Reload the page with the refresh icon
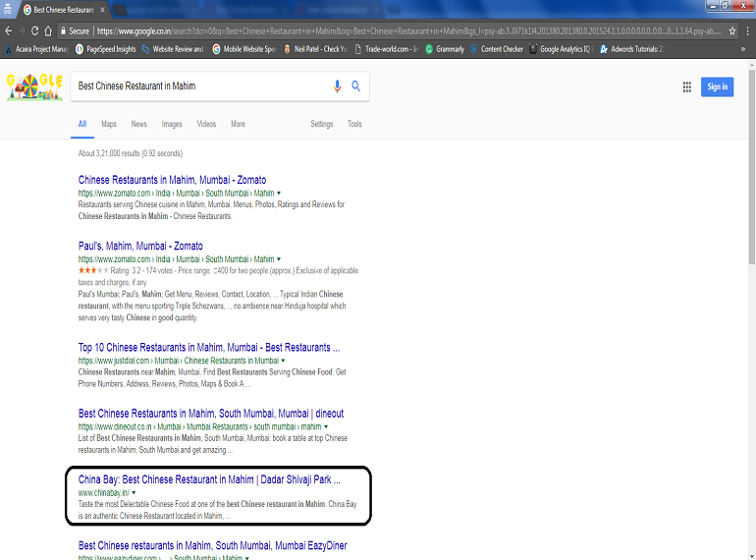The image size is (756, 560). click(34, 31)
